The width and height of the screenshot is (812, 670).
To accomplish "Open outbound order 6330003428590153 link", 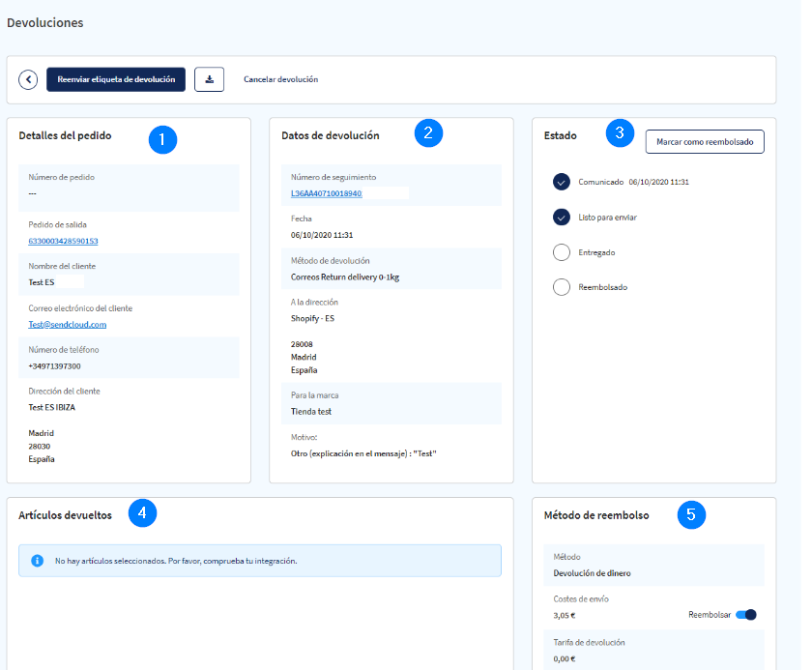I will (63, 241).
